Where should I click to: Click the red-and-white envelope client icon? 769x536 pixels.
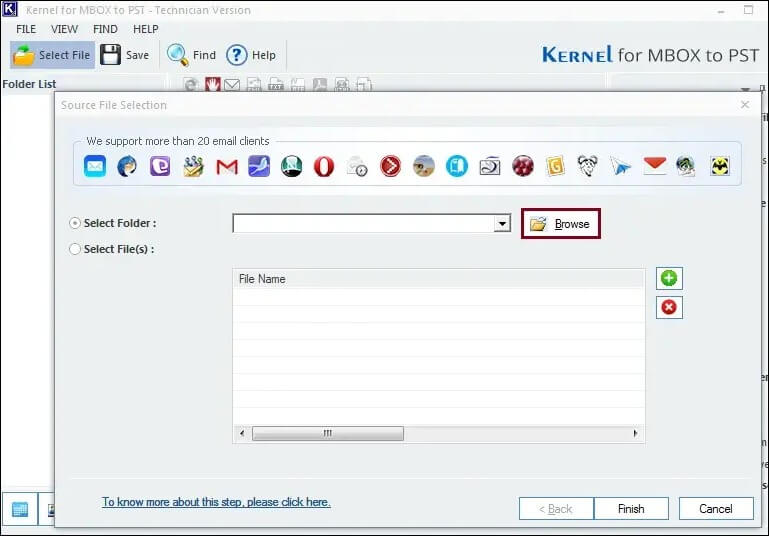click(x=655, y=166)
